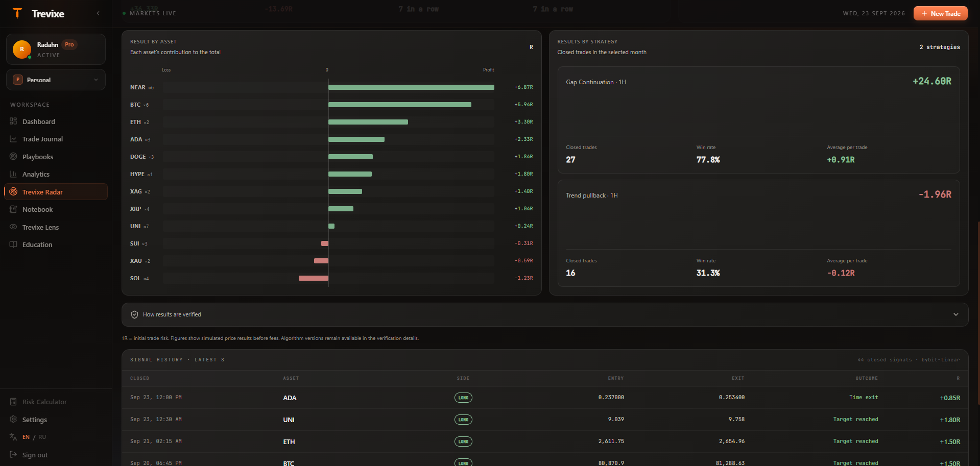Image resolution: width=980 pixels, height=466 pixels.
Task: Click the -1.96R strategy total
Action: [935, 194]
